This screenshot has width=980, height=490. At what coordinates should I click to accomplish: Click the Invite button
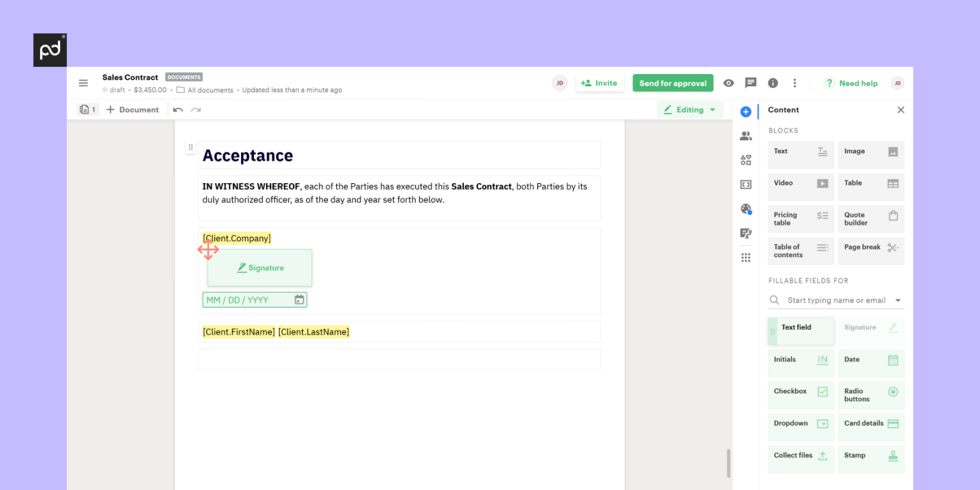600,83
